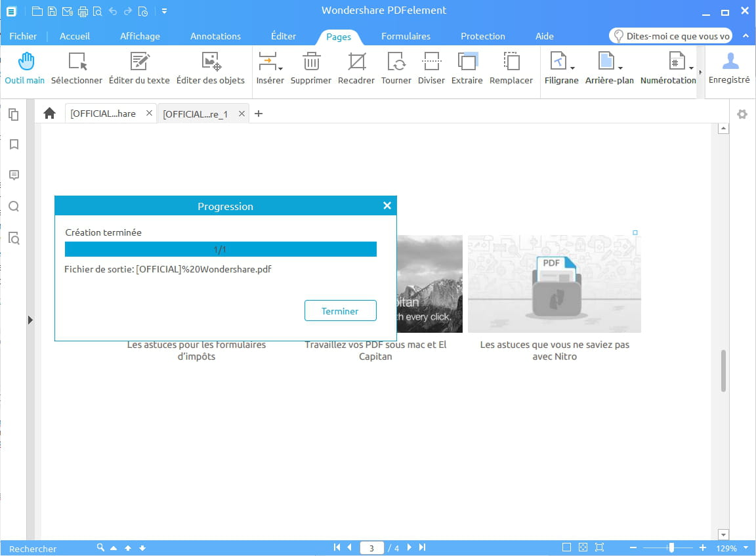The height and width of the screenshot is (556, 756).
Task: Close the Progression dialog
Action: [x=387, y=206]
